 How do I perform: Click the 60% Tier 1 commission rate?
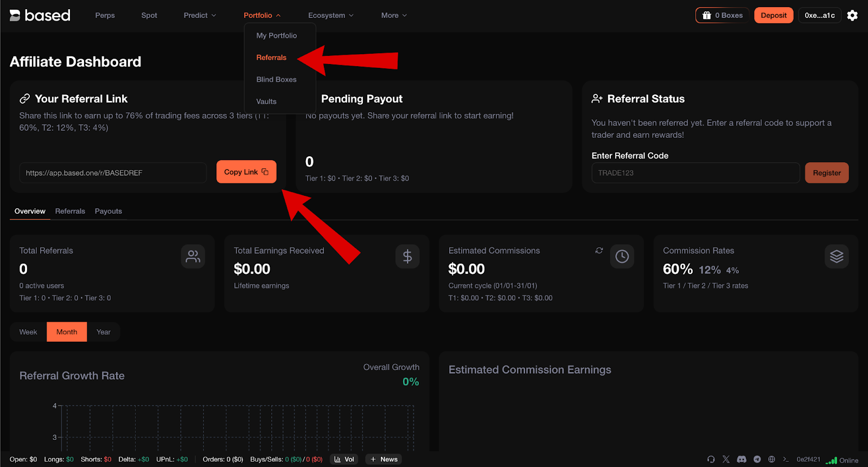point(678,269)
